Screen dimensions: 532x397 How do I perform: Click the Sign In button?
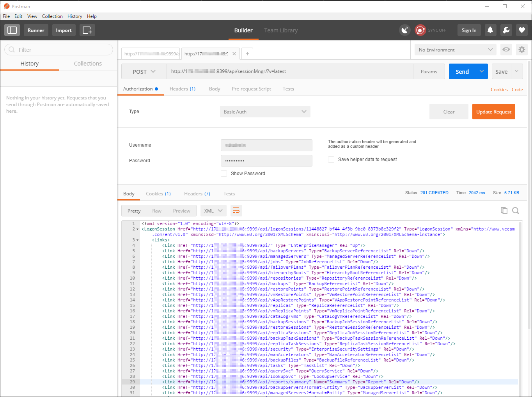click(x=469, y=30)
